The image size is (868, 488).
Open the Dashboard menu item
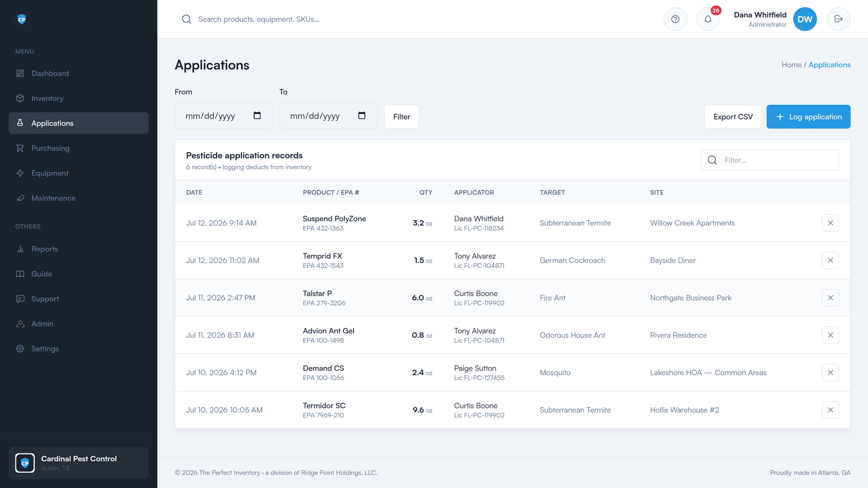(x=79, y=73)
